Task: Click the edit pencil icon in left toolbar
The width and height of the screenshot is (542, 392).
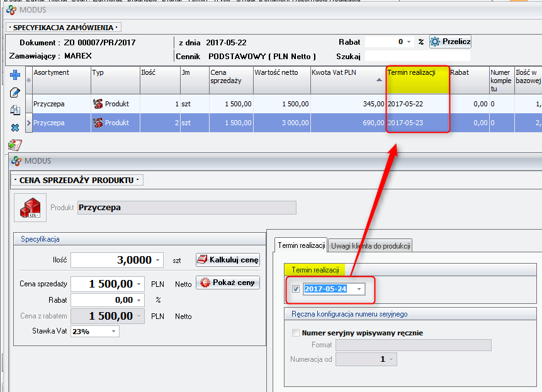Action: 15,92
